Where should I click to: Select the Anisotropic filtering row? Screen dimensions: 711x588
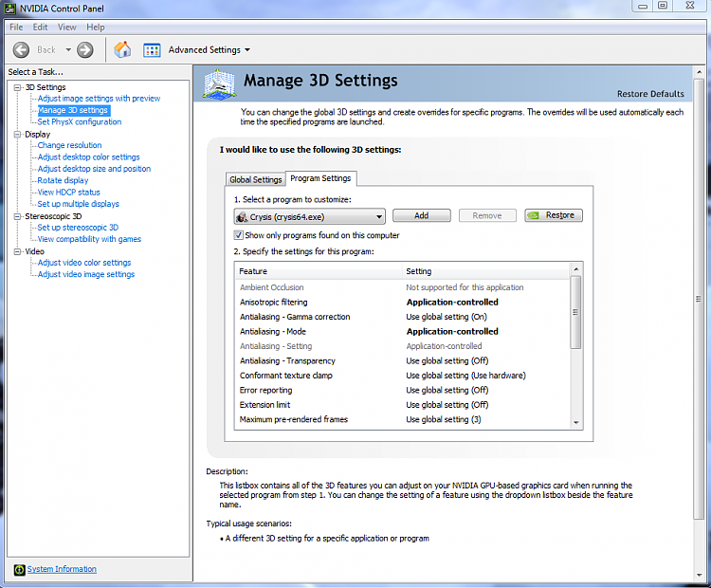[x=403, y=303]
